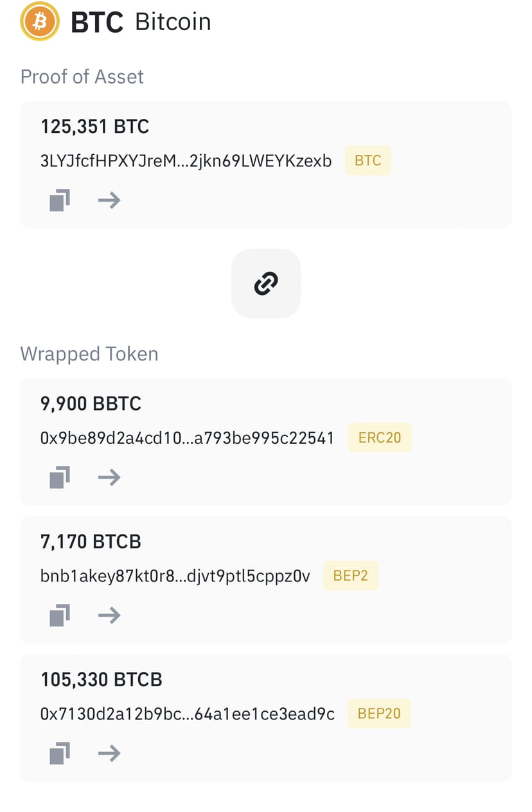Click the BEP2 badge next to BTCB
This screenshot has height=812, width=532.
click(x=351, y=576)
